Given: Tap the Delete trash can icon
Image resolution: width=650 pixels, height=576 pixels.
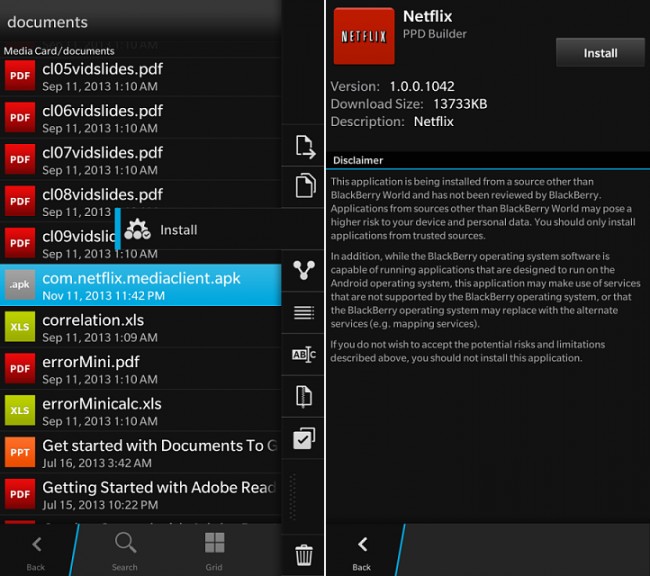Looking at the screenshot, I should click(304, 554).
